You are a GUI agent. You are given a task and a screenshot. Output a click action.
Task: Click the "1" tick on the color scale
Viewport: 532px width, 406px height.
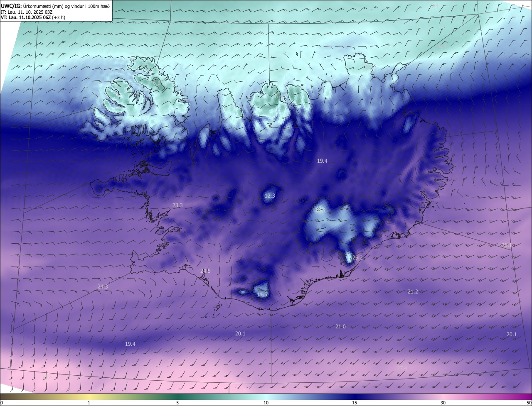pos(89,403)
